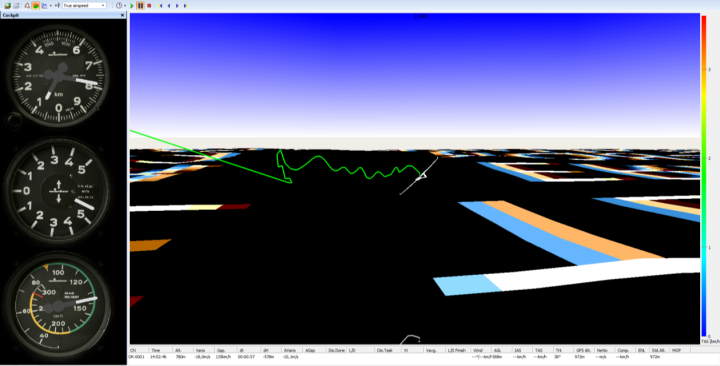
Task: Click the time value 14:52:46
Action: coord(158,357)
